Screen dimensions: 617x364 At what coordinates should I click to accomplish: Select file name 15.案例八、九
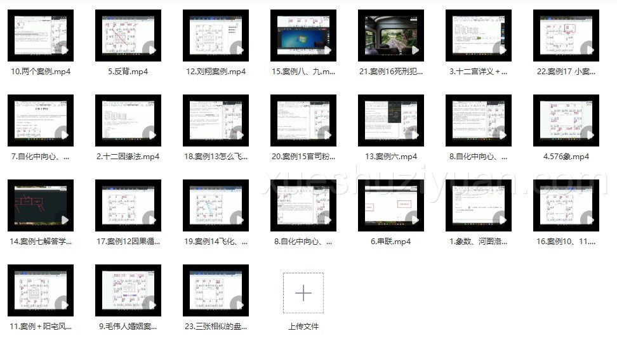tap(303, 72)
